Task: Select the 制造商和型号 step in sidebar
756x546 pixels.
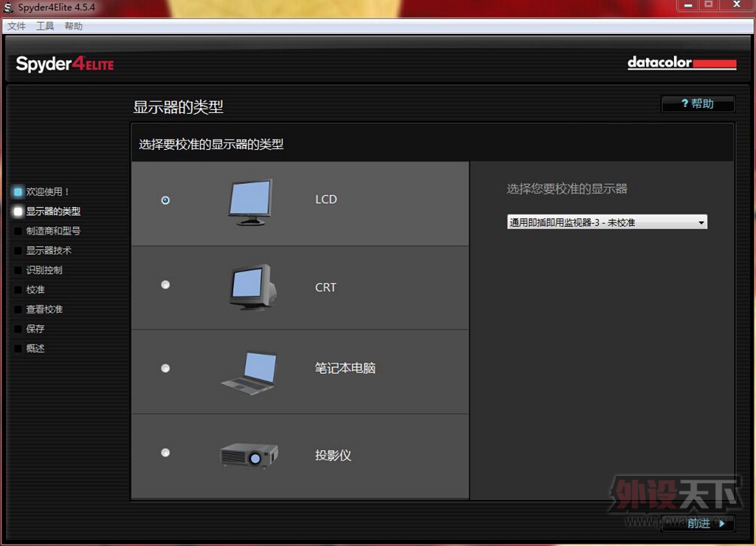Action: pos(47,231)
